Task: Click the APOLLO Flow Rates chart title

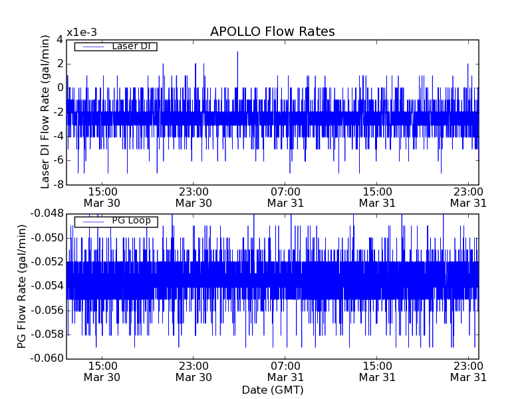Action: (272, 32)
